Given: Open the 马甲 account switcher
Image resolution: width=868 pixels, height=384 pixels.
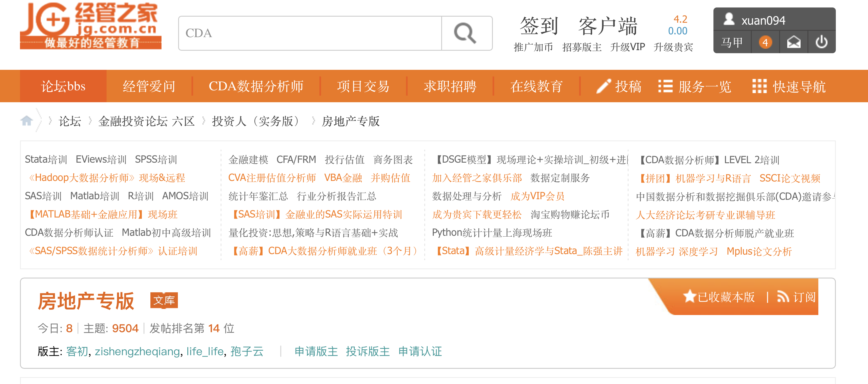Looking at the screenshot, I should point(731,42).
